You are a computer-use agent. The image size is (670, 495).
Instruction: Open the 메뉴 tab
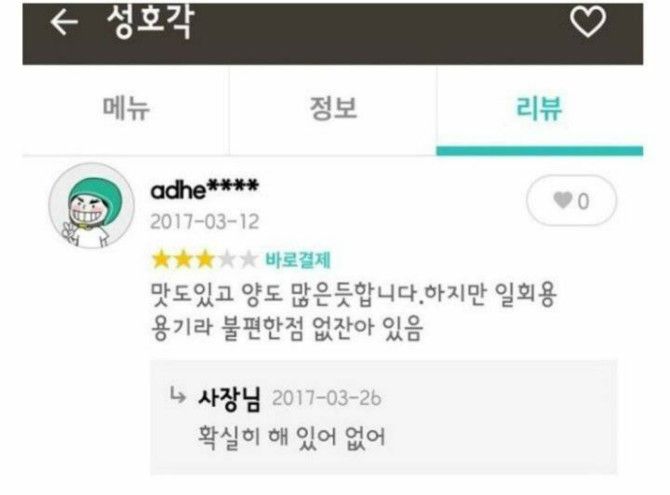coord(126,109)
